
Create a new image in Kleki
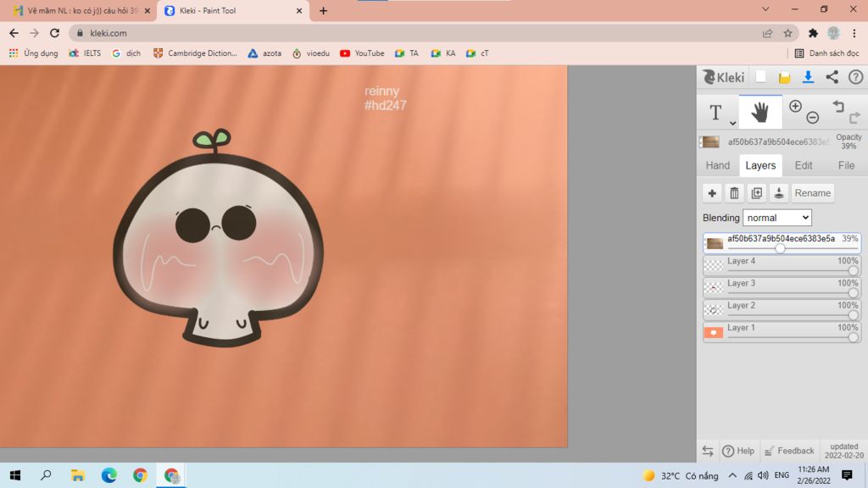click(x=761, y=77)
